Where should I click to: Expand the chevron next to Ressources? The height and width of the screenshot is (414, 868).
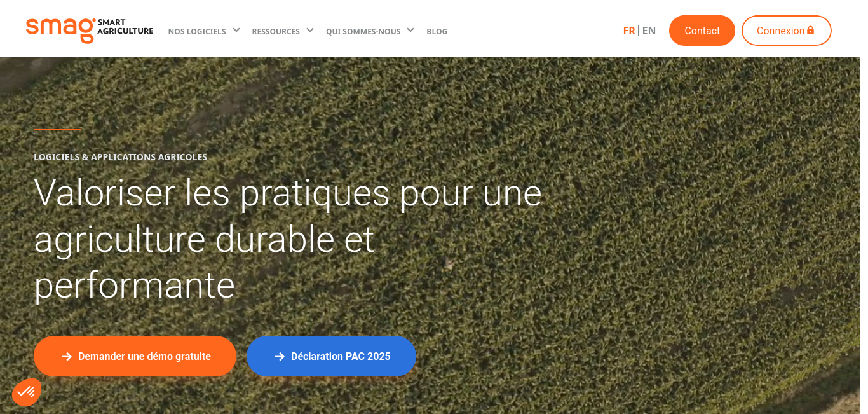(x=310, y=30)
